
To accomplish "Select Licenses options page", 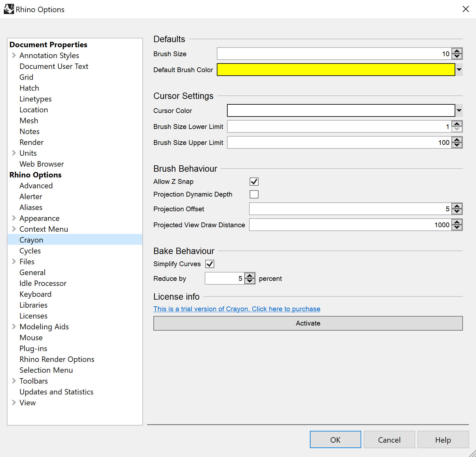I will [x=33, y=316].
